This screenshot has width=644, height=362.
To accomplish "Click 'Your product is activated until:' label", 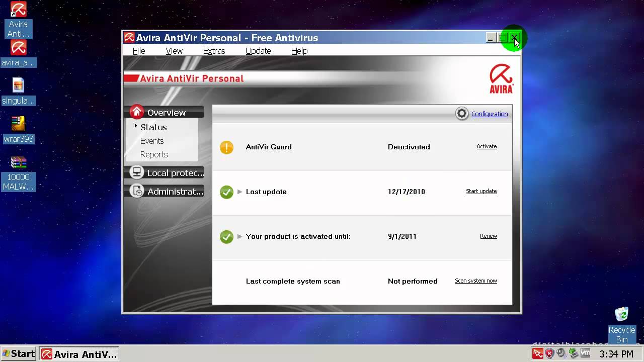I will click(298, 236).
